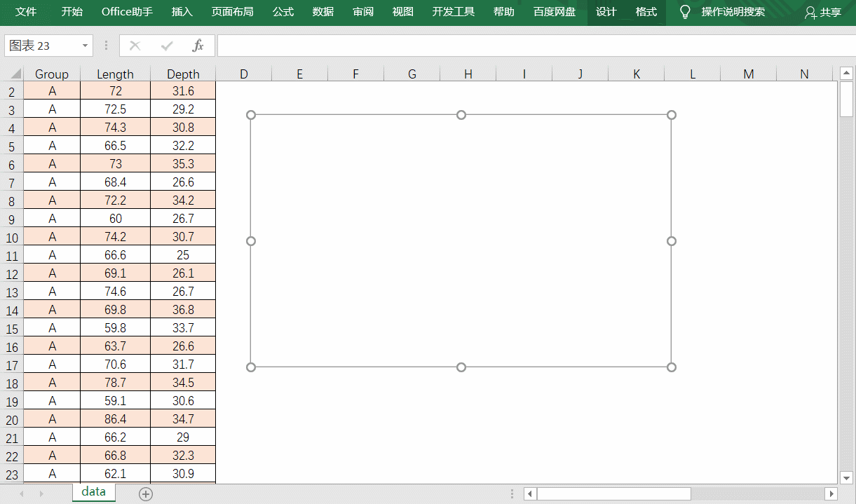Click the previous sheet navigation arrow

[x=22, y=494]
